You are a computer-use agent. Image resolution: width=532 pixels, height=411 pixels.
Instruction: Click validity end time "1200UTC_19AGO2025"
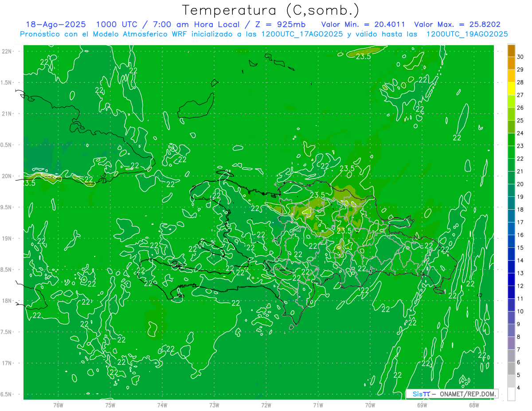pyautogui.click(x=467, y=34)
